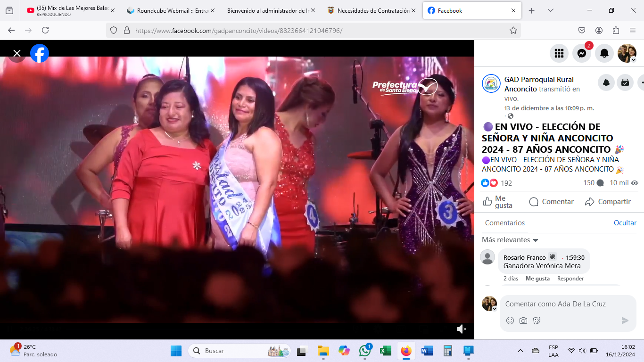Image resolution: width=644 pixels, height=362 pixels.
Task: Open the account profile dropdown
Action: coord(627,54)
